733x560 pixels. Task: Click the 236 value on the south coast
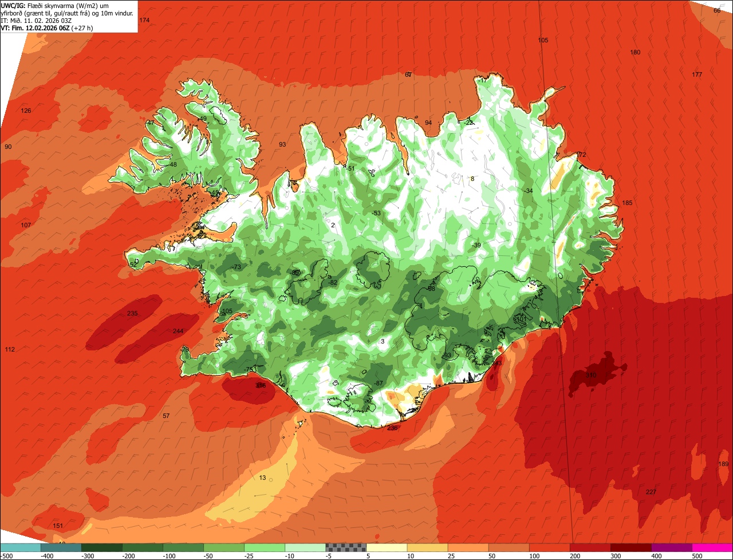coord(392,428)
